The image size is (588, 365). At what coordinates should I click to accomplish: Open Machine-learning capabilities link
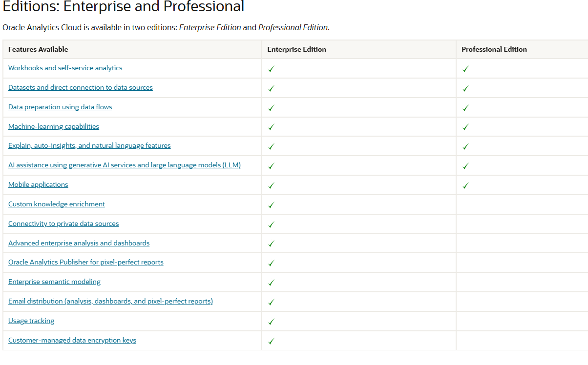54,126
